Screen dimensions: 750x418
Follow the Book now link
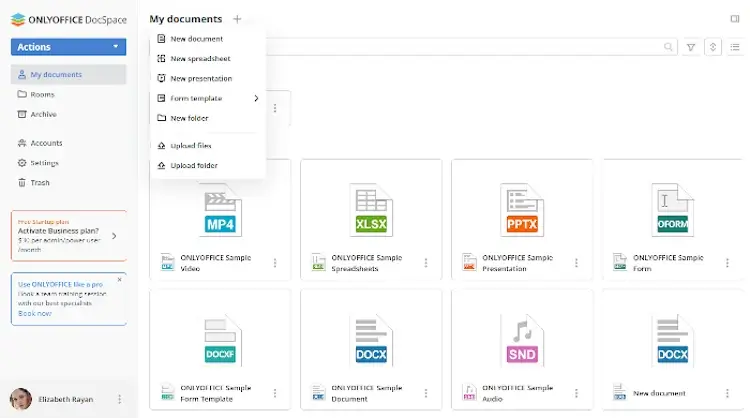pyautogui.click(x=34, y=313)
